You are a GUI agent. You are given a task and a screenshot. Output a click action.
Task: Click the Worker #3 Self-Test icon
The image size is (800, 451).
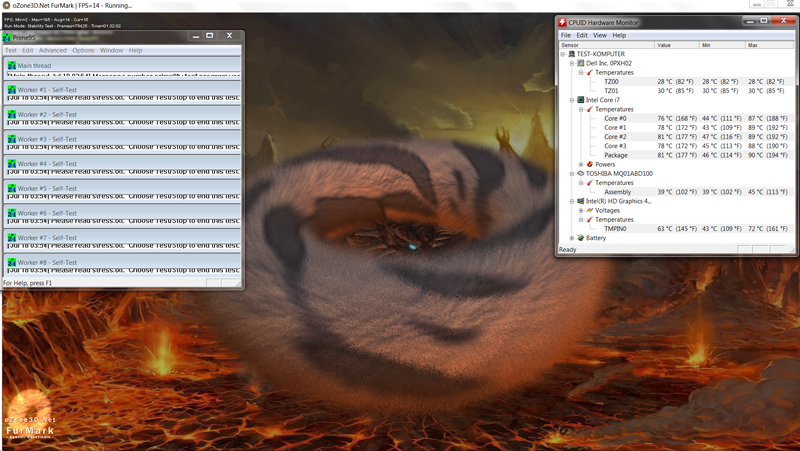click(12, 139)
